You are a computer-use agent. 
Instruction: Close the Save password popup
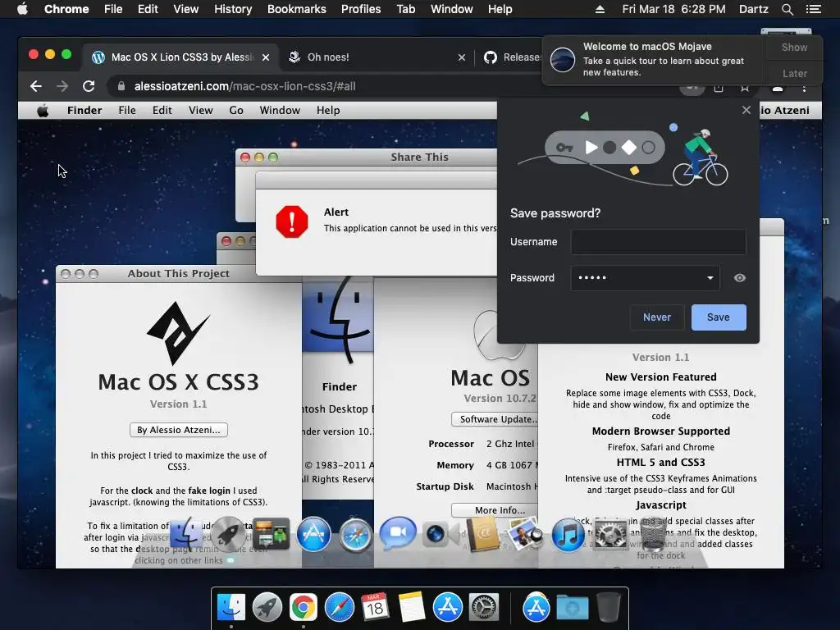click(746, 110)
